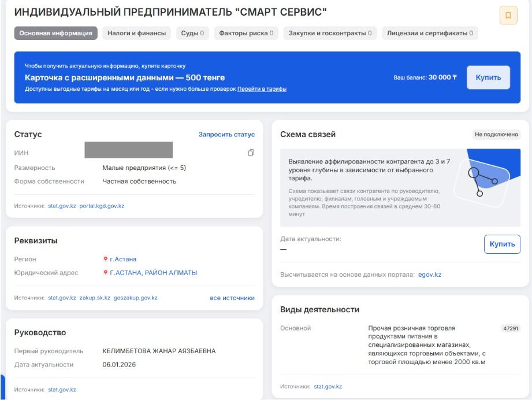
Task: Select the Прочая розничная торговля activity description
Action: pos(427,345)
